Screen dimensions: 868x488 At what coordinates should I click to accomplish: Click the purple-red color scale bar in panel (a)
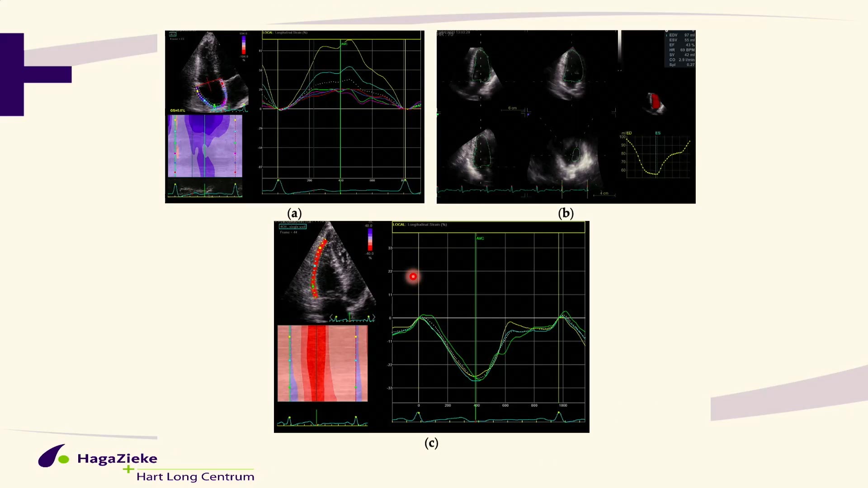244,45
